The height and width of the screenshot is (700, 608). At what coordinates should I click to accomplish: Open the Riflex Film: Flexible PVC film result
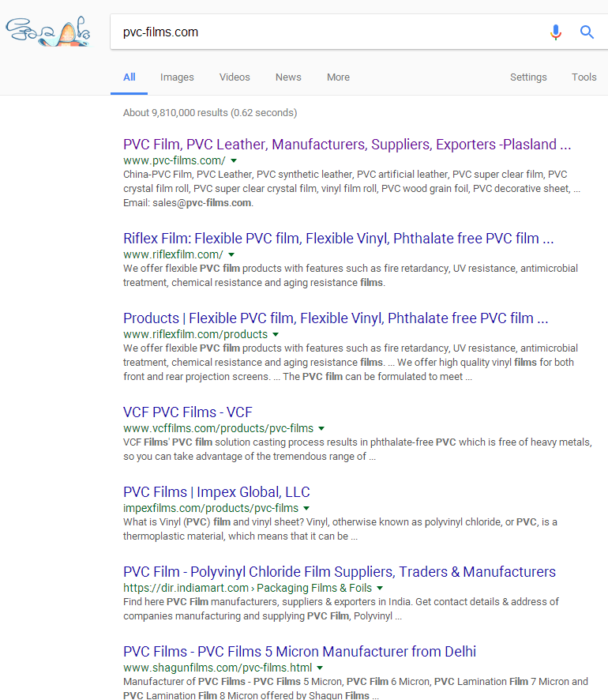click(x=338, y=239)
